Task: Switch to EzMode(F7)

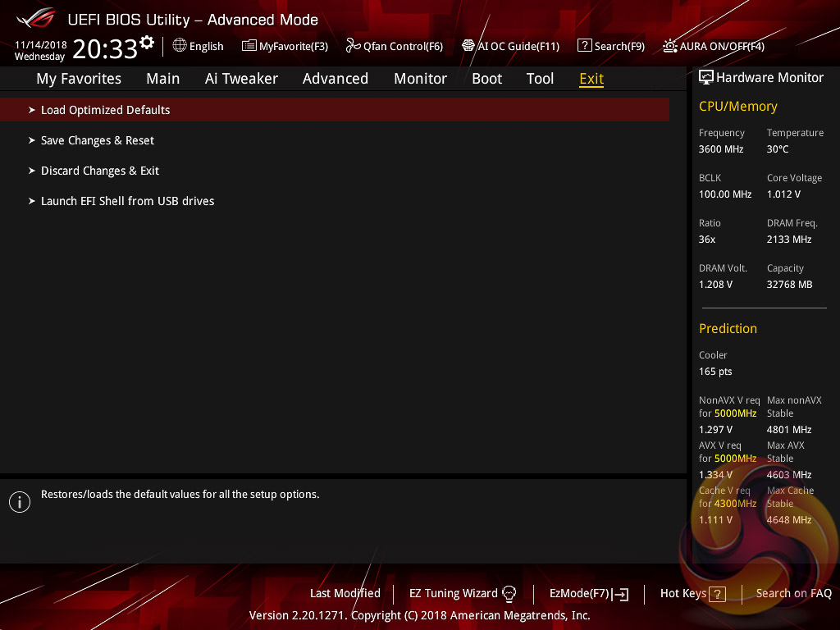Action: (589, 594)
